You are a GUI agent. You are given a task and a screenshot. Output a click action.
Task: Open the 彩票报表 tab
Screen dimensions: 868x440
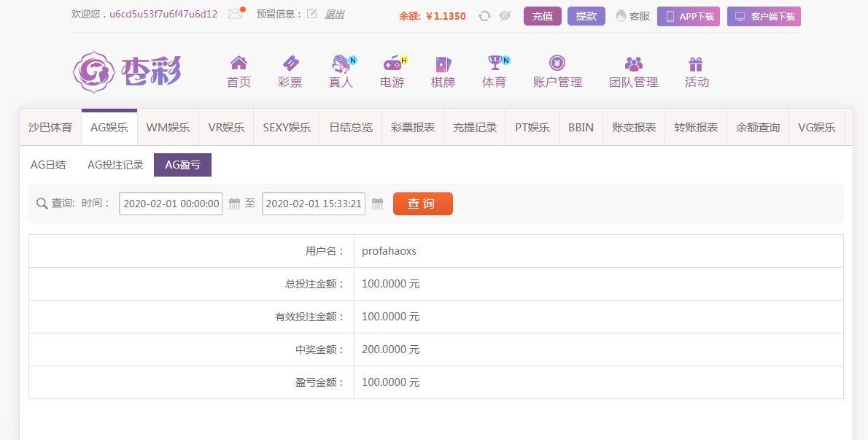click(x=413, y=127)
